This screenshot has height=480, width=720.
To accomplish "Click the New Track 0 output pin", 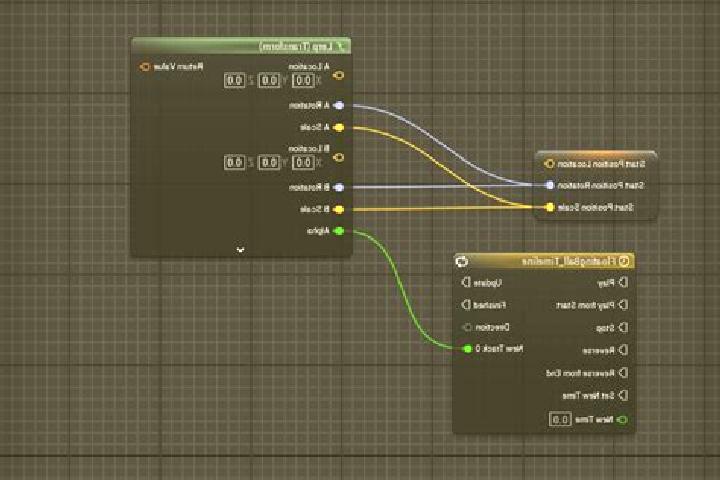I will tap(467, 349).
